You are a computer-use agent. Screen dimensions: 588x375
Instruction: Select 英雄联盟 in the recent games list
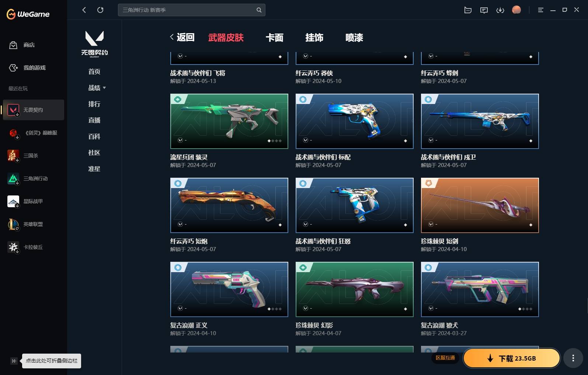pyautogui.click(x=34, y=224)
